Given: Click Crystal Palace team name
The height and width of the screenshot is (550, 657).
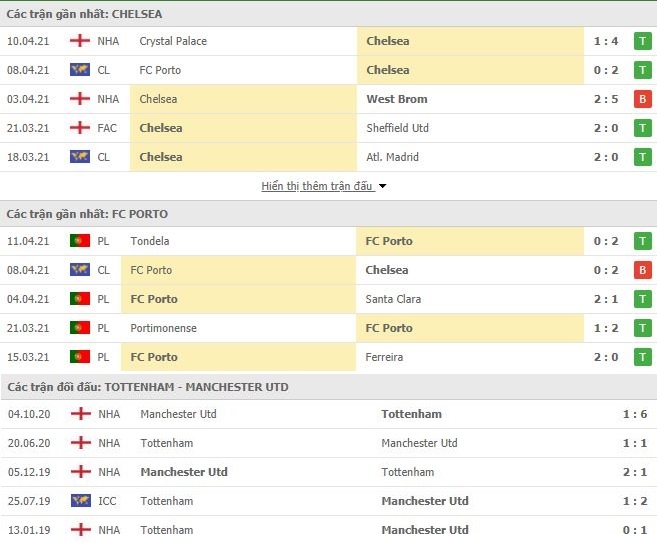Looking at the screenshot, I should (173, 41).
